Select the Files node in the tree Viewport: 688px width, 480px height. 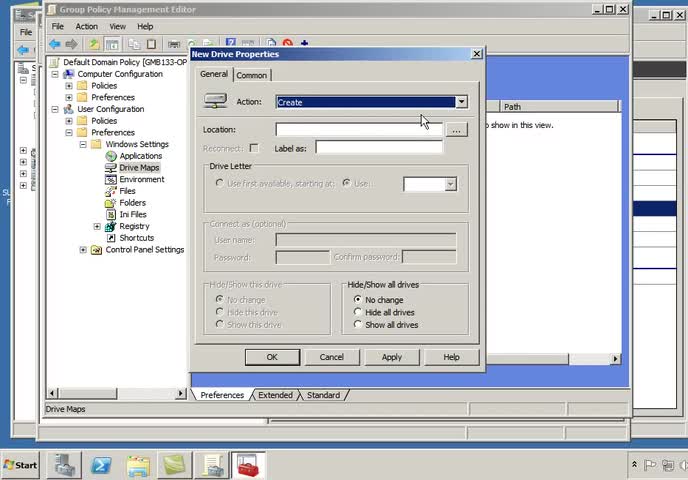(x=127, y=191)
